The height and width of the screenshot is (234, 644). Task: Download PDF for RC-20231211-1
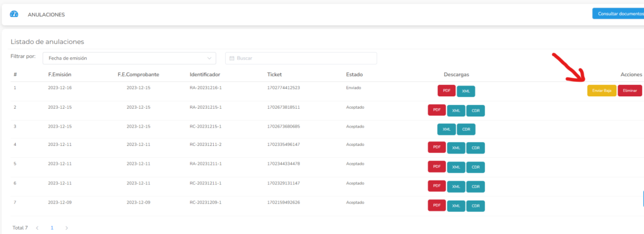click(x=436, y=186)
